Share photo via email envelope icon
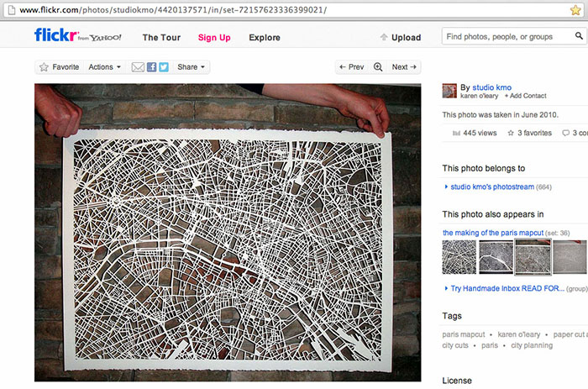Screen dimensions: 588x389 (138, 67)
